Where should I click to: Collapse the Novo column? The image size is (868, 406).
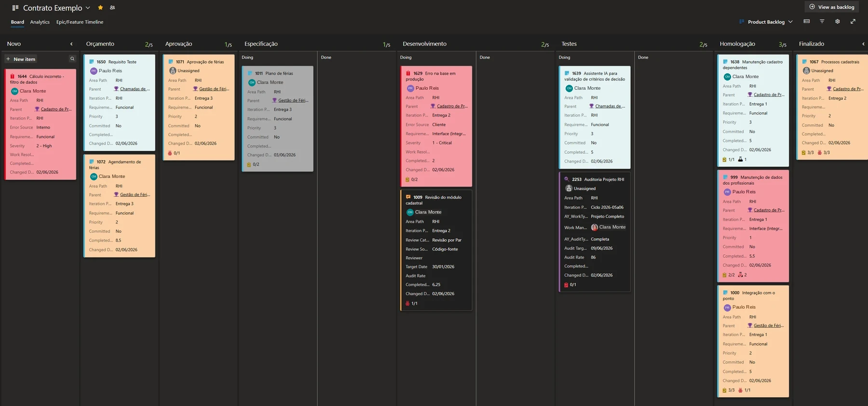pos(71,44)
